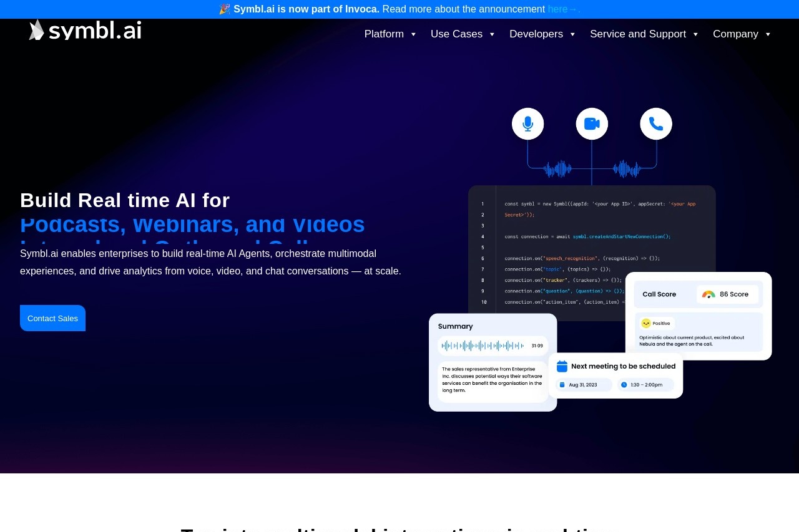Click the Contact Sales button
This screenshot has height=532, width=799.
[52, 318]
